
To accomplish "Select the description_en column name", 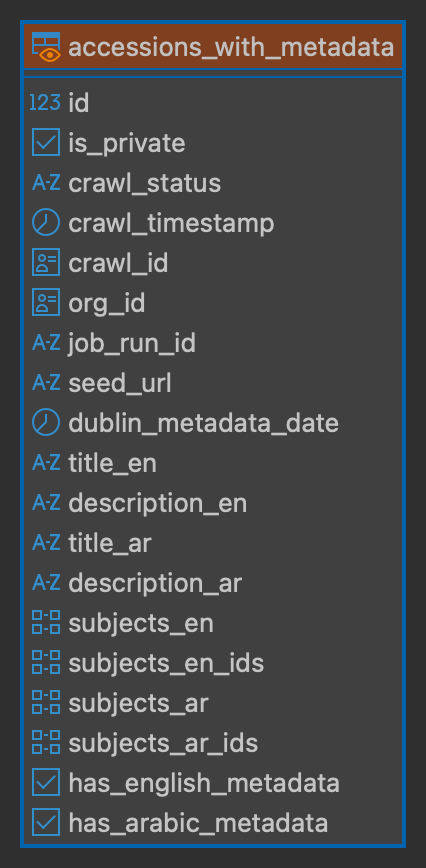I will click(x=158, y=503).
